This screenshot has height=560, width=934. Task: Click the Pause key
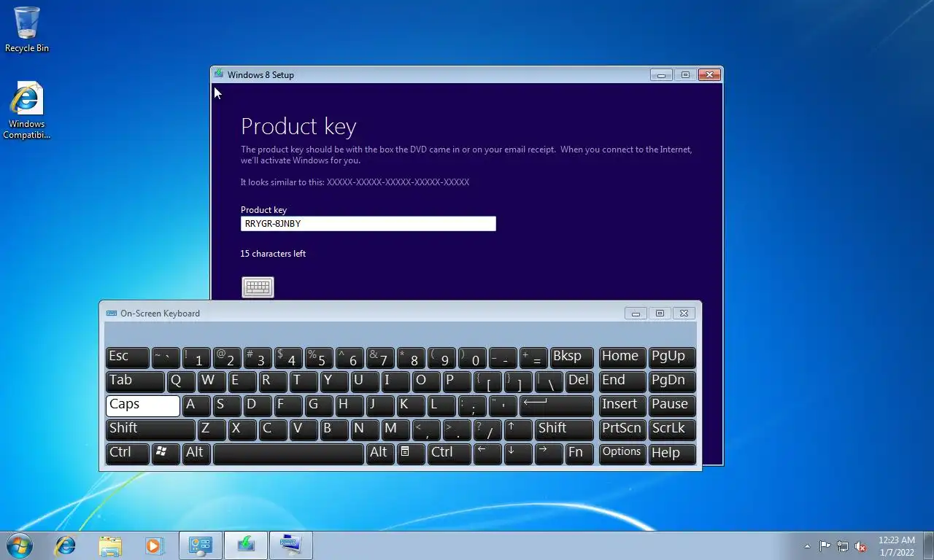[672, 405]
